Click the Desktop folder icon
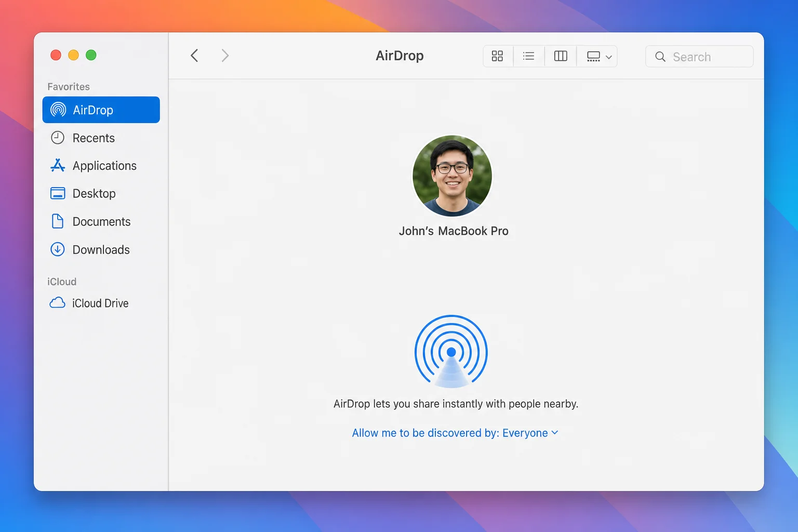 (x=58, y=193)
